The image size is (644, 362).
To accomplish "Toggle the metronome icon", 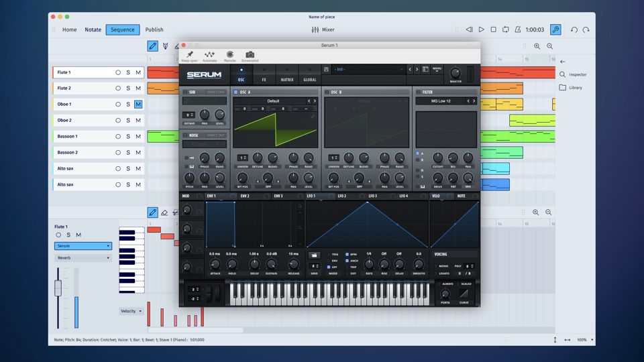I will click(x=518, y=29).
